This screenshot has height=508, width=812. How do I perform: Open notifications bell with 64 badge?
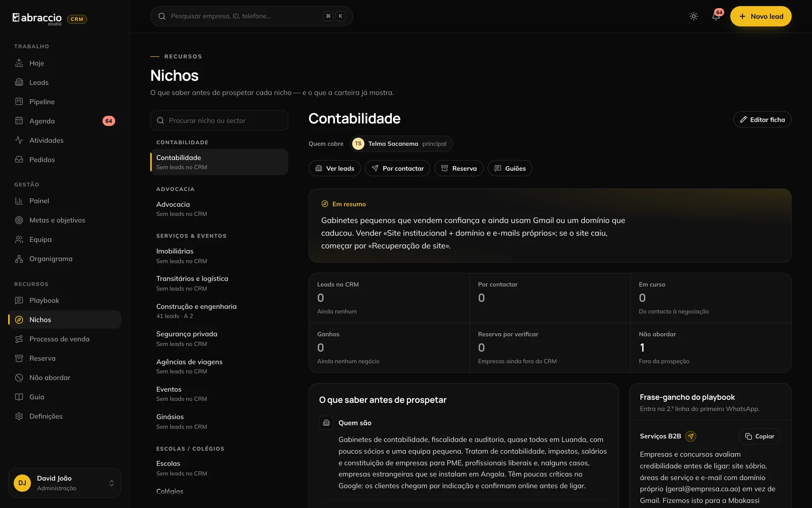(716, 16)
